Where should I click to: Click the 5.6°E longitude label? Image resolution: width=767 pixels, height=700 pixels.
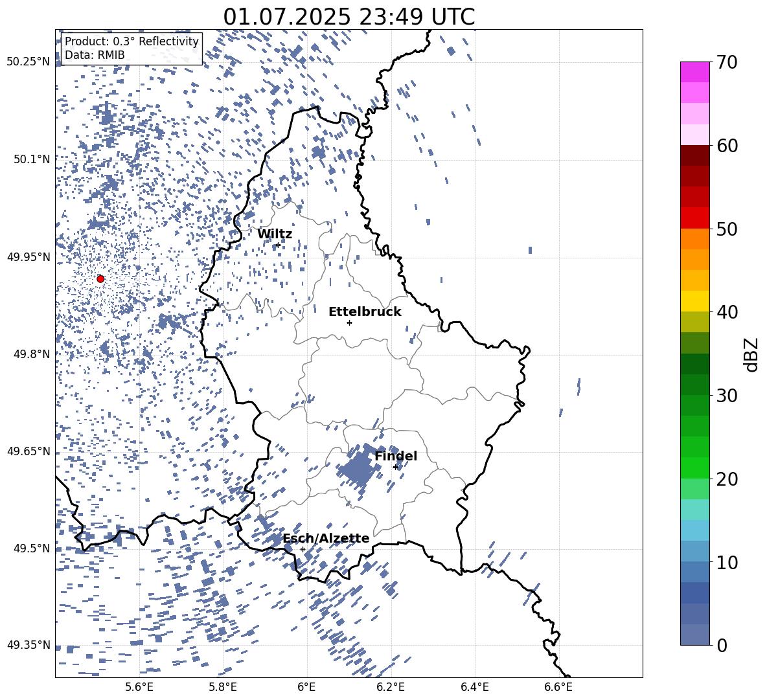[139, 687]
